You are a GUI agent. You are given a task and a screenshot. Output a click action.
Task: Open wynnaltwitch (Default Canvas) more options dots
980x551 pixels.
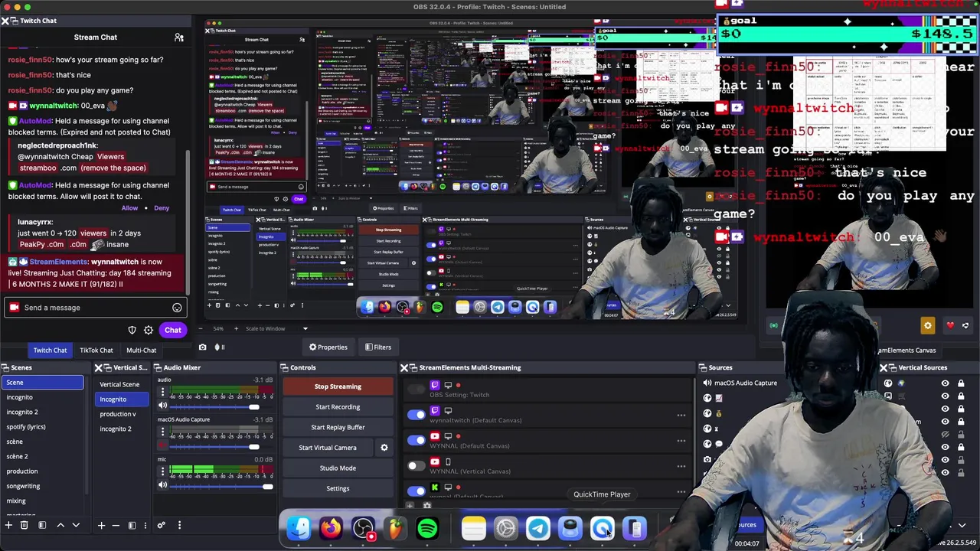coord(681,416)
